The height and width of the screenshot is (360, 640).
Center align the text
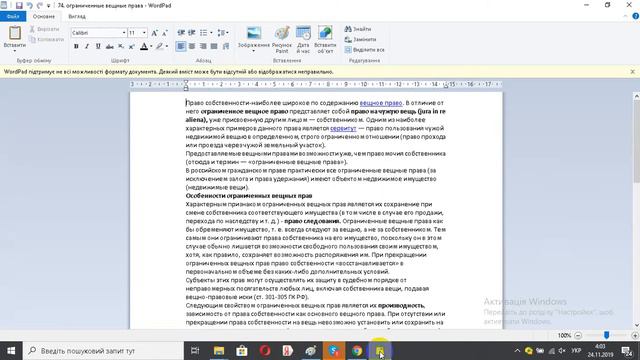(192, 47)
